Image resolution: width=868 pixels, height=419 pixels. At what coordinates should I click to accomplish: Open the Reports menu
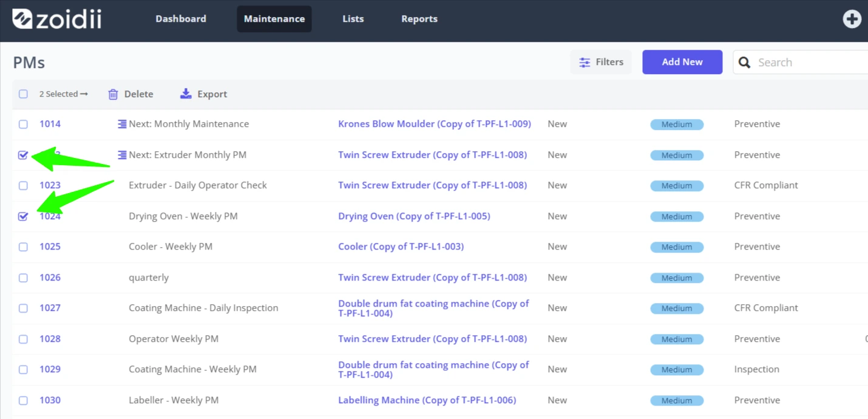coord(419,19)
